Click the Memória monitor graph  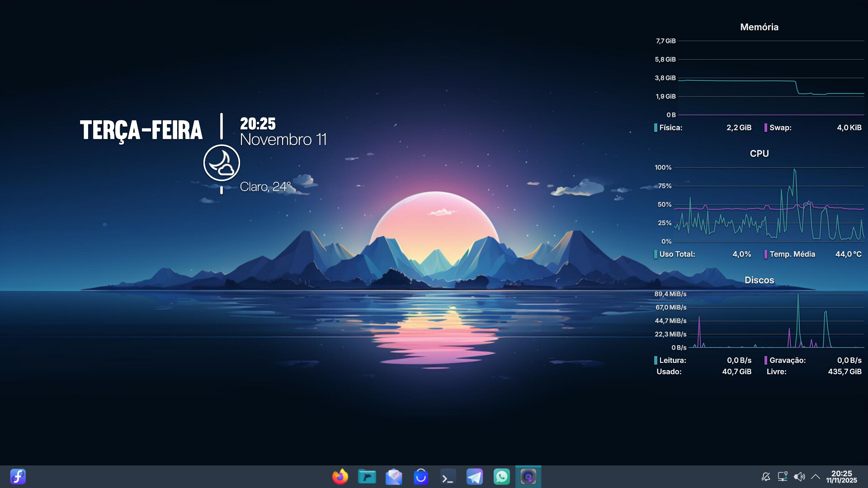pos(771,78)
